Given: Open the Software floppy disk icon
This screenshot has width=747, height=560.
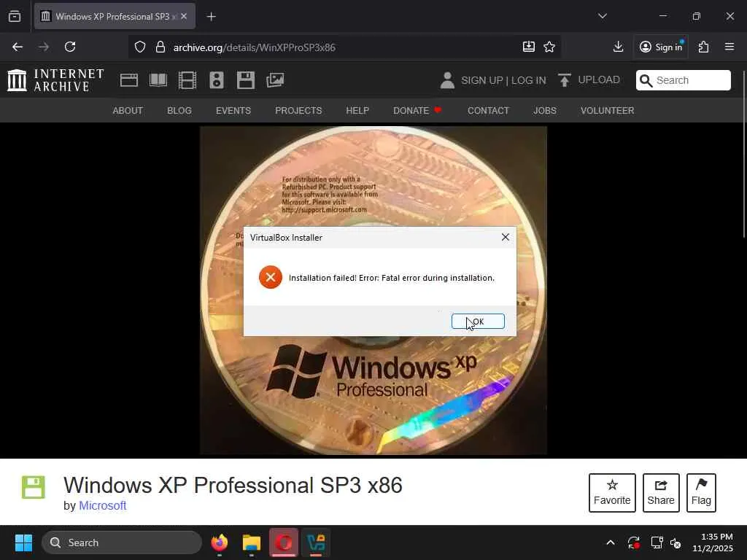Looking at the screenshot, I should click(246, 80).
